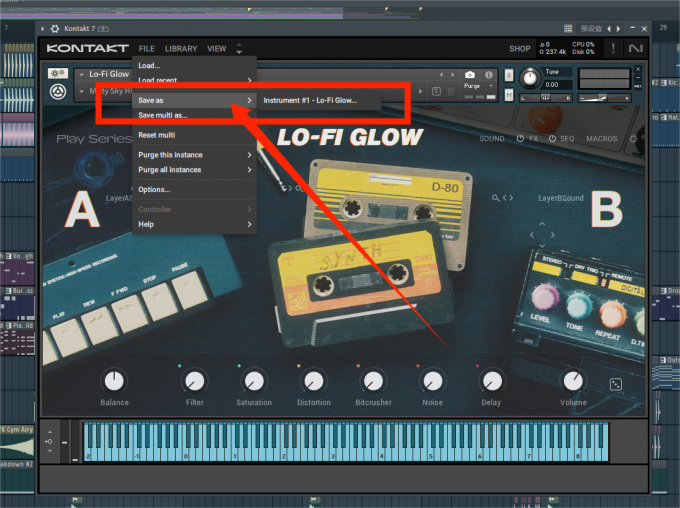This screenshot has height=508, width=680.
Task: Click the Native Instruments NI logo
Action: click(635, 49)
